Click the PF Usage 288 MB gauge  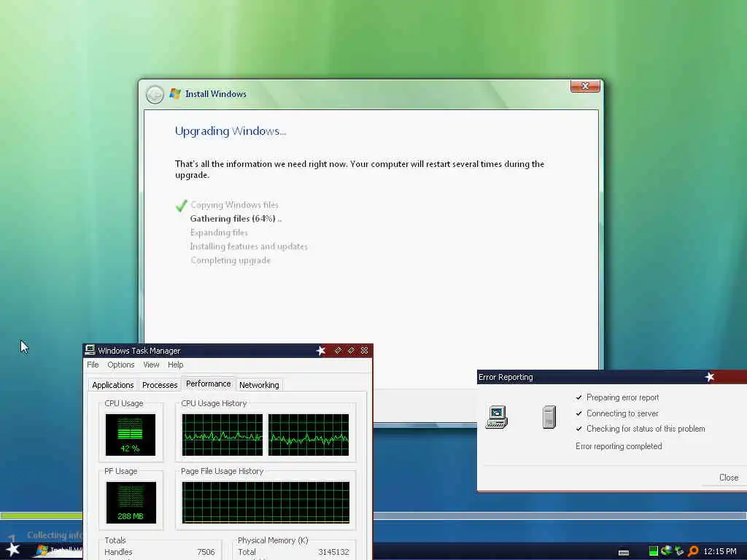tap(131, 502)
